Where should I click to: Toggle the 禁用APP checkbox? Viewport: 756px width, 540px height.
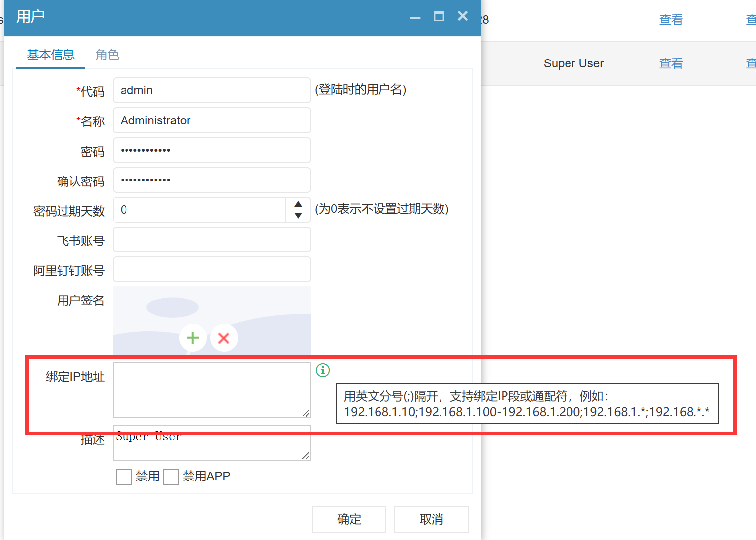pos(171,477)
